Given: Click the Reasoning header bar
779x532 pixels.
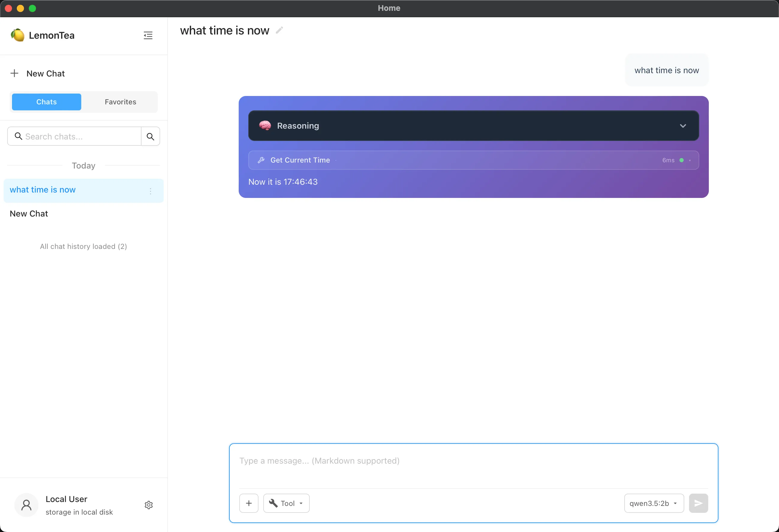Looking at the screenshot, I should tap(473, 126).
